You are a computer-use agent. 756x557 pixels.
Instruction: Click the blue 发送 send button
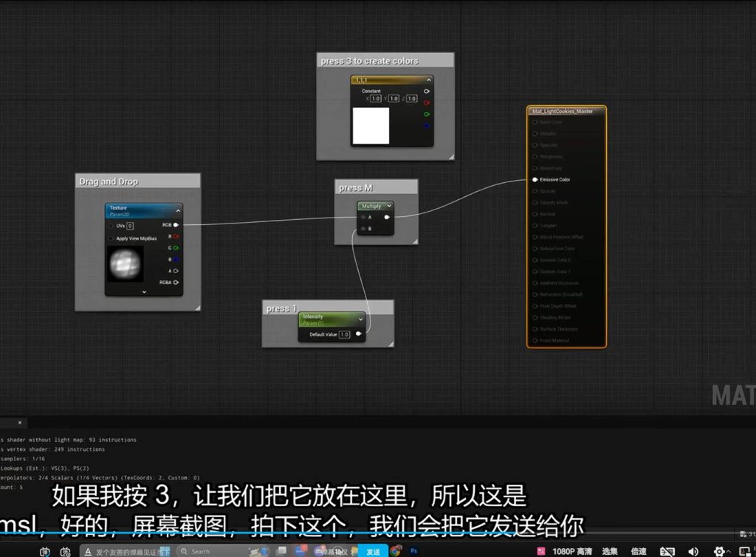373,551
